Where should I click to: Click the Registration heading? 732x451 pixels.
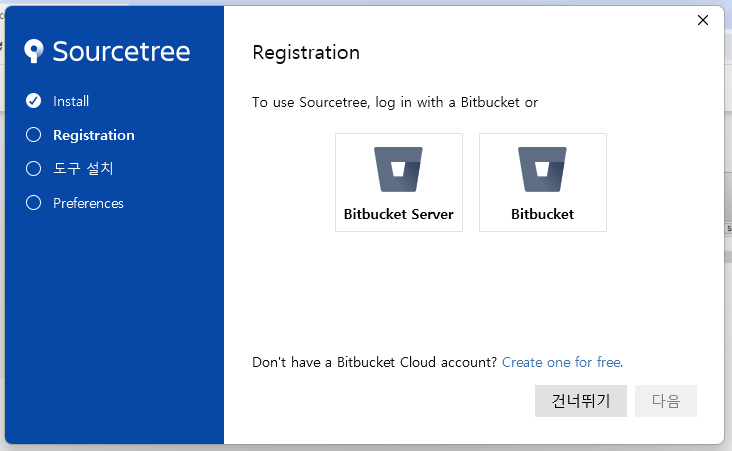[x=306, y=53]
